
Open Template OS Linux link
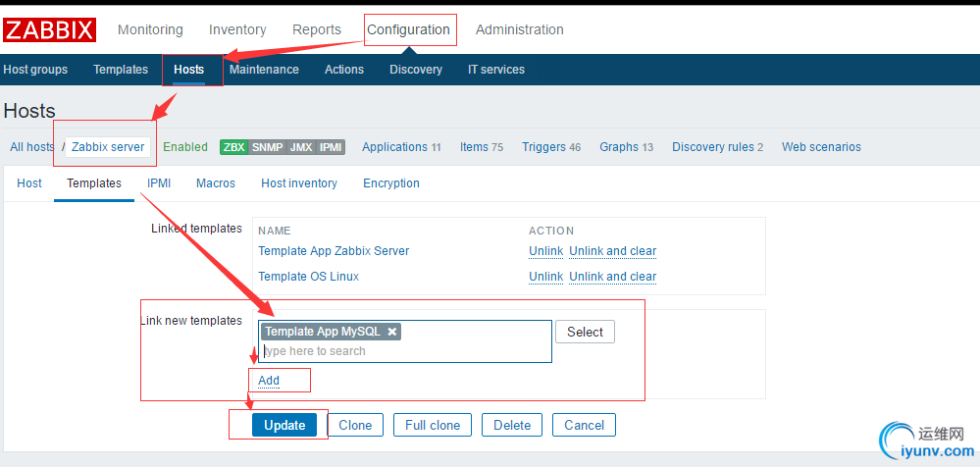coord(309,277)
